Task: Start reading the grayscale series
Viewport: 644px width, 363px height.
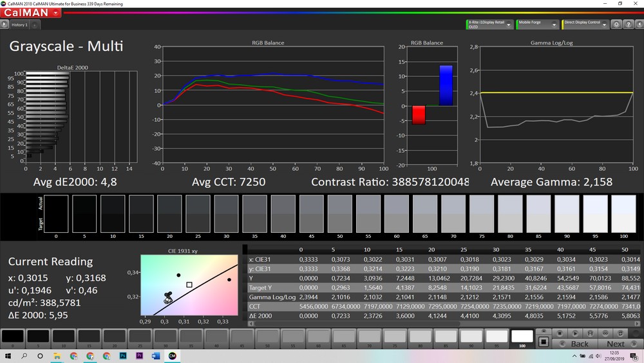Action: coord(575,333)
